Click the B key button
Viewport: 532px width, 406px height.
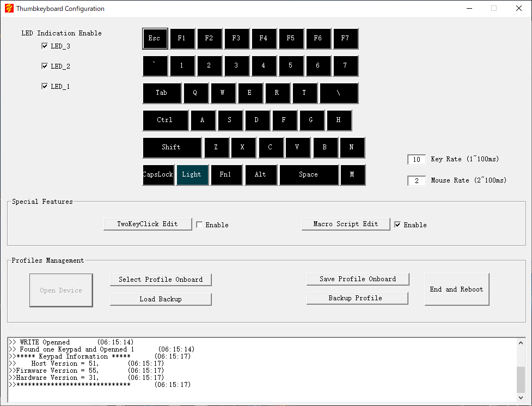326,148
